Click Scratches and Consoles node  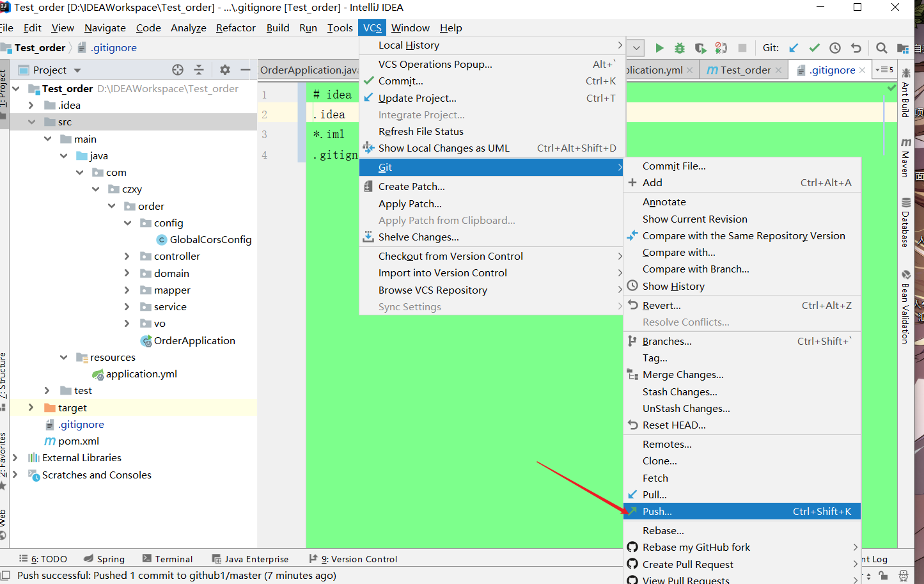coord(90,475)
